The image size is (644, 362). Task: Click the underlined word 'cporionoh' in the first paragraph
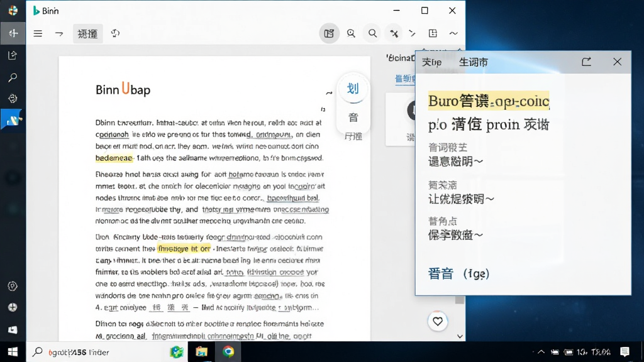pos(112,134)
